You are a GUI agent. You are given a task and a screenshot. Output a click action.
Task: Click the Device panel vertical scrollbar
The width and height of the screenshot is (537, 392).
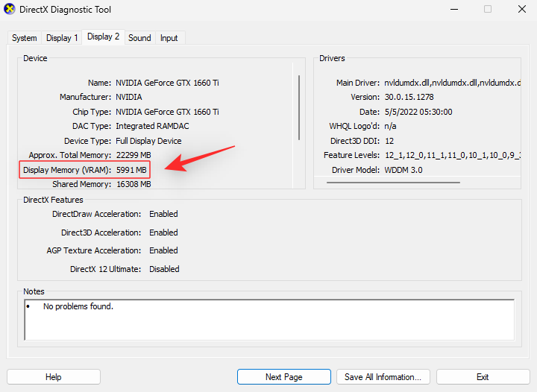click(x=299, y=108)
